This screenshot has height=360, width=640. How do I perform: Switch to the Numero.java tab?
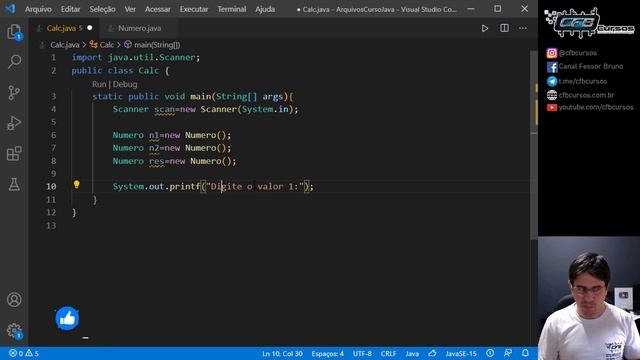pos(140,28)
